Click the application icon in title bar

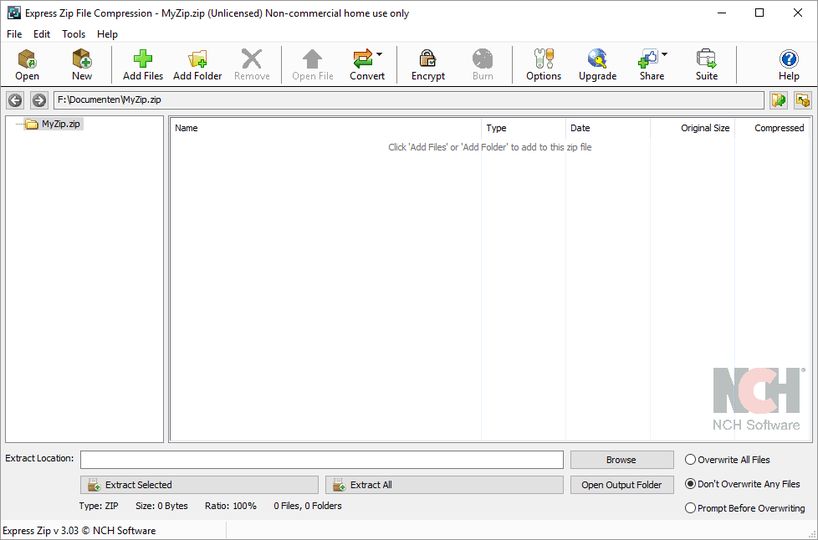coord(14,13)
